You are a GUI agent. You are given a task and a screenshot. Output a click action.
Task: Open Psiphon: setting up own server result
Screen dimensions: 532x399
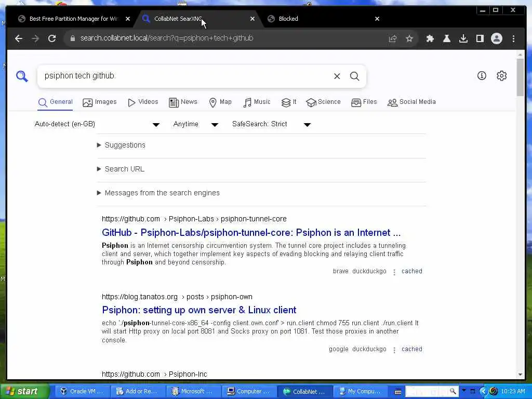[199, 310]
